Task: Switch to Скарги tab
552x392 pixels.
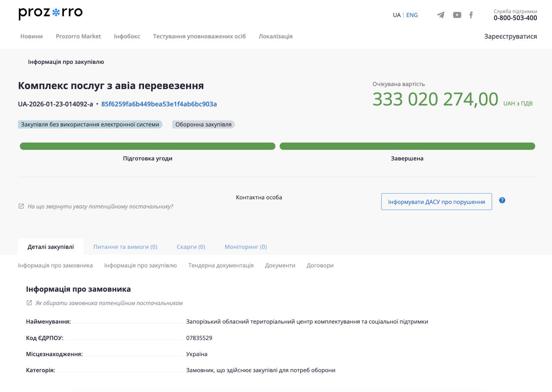Action: pyautogui.click(x=191, y=247)
